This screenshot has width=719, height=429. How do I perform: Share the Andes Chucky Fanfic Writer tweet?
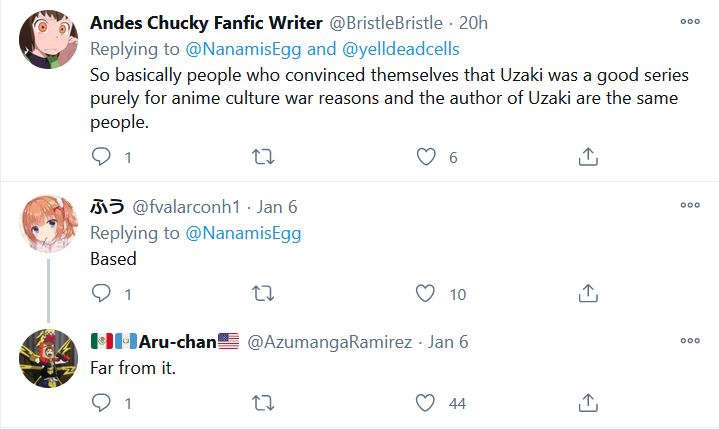[x=589, y=157]
